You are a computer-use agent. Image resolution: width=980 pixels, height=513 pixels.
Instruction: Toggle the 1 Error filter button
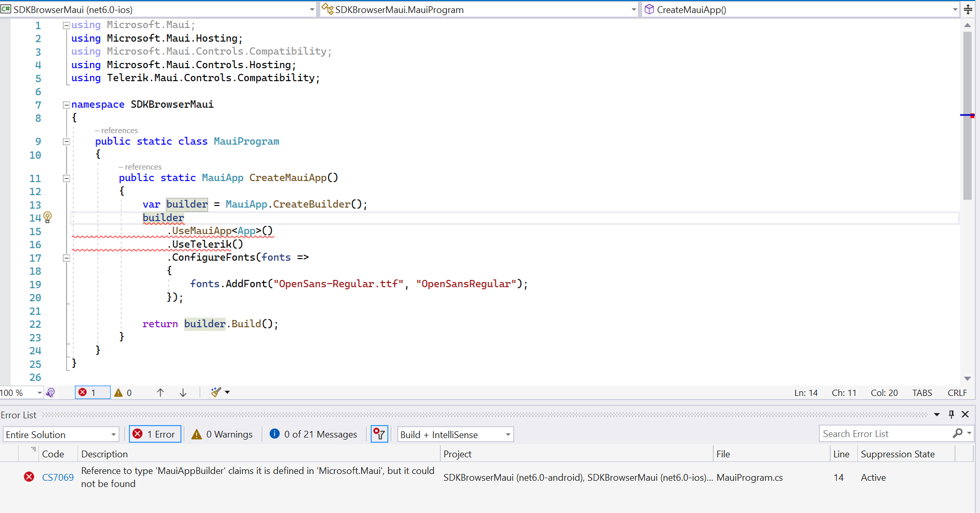pos(155,434)
